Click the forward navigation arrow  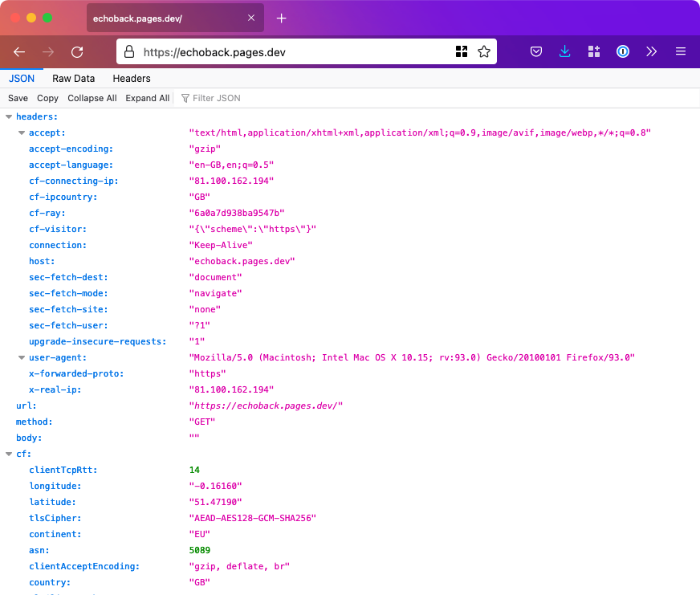(48, 51)
